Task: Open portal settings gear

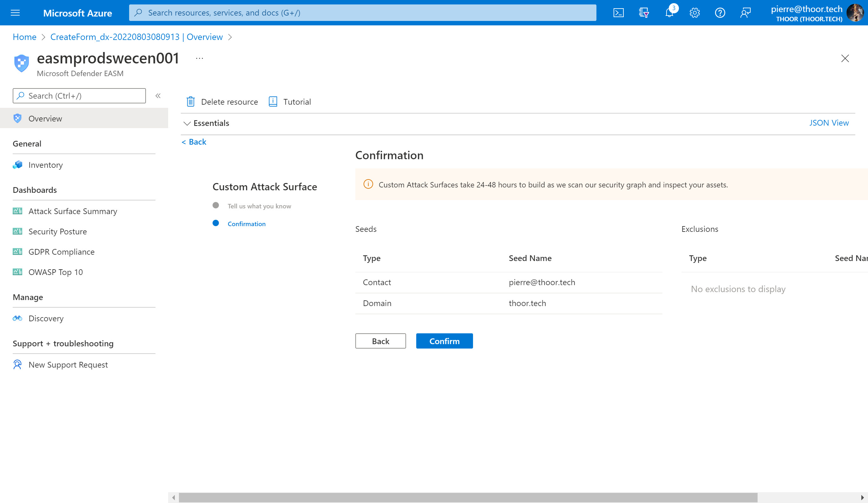Action: (694, 13)
